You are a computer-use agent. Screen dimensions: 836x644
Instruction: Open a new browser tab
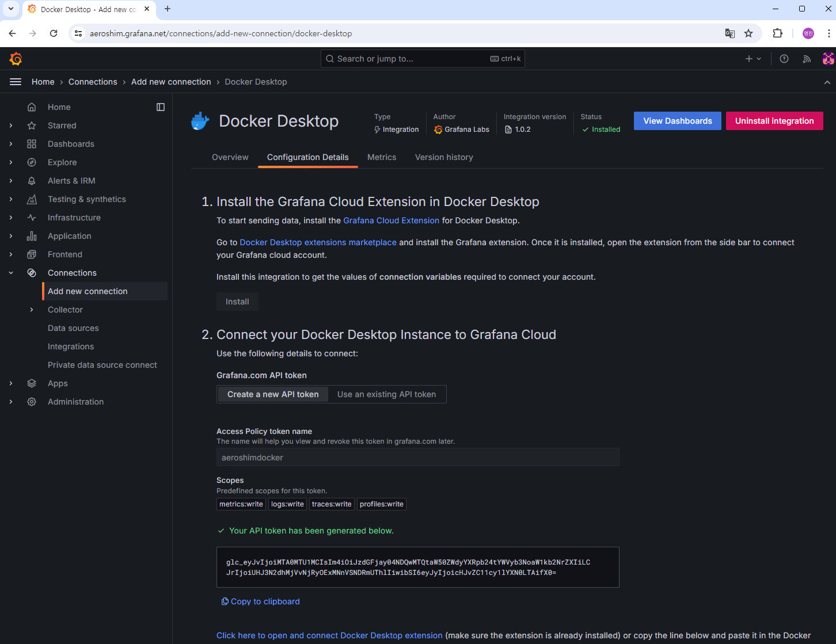pos(168,9)
